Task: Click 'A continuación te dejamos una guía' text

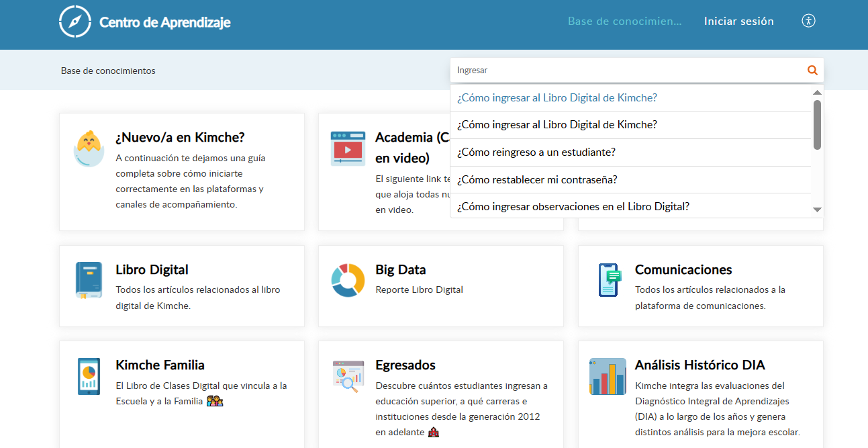Action: coord(191,158)
